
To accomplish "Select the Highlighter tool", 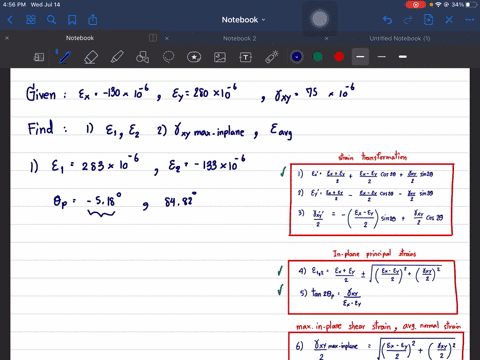I will coord(117,57).
